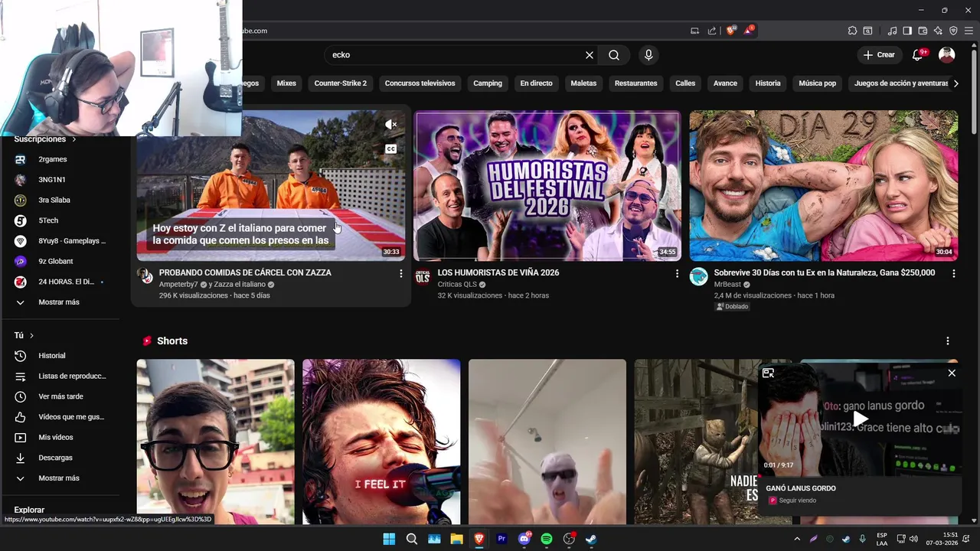The height and width of the screenshot is (551, 980).
Task: Click the Brave Shields lion icon
Action: 731,31
